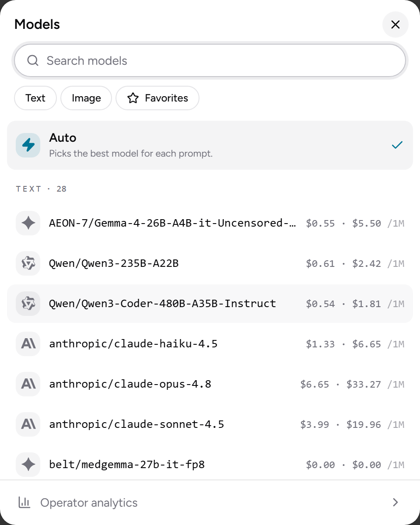
Task: Select the anthropic/claude-opus-4.8 model
Action: [x=210, y=384]
